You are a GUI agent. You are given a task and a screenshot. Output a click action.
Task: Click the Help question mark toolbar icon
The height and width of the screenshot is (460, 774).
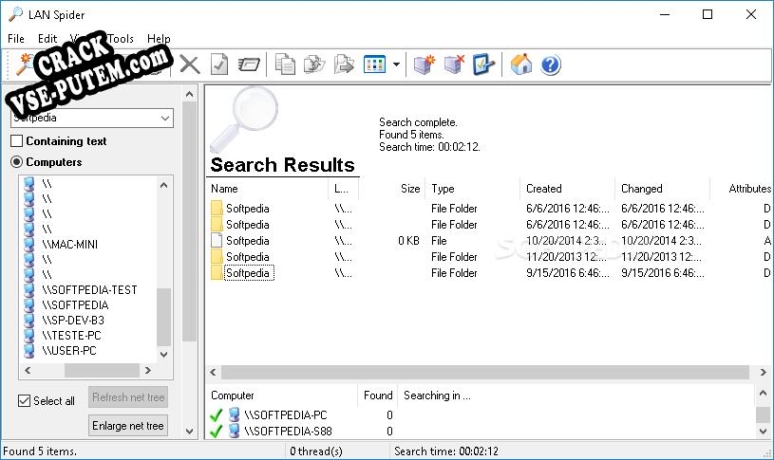click(551, 65)
